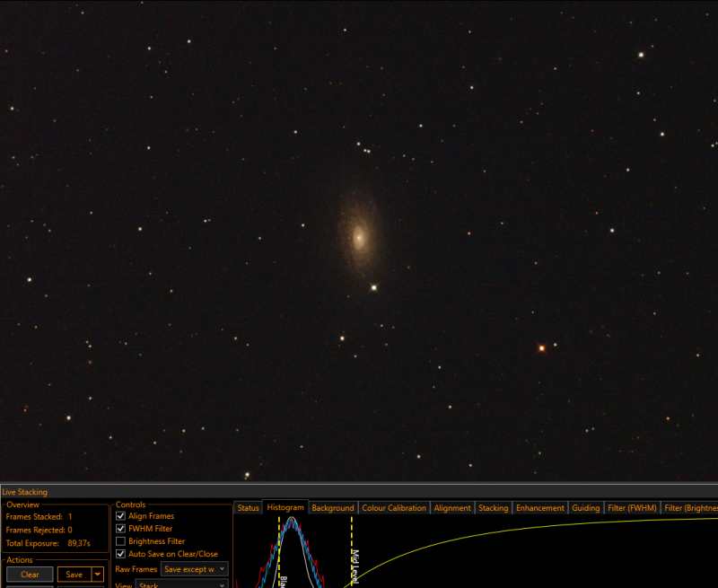Expand the Save button dropdown arrow
This screenshot has width=718, height=588.
coord(98,575)
